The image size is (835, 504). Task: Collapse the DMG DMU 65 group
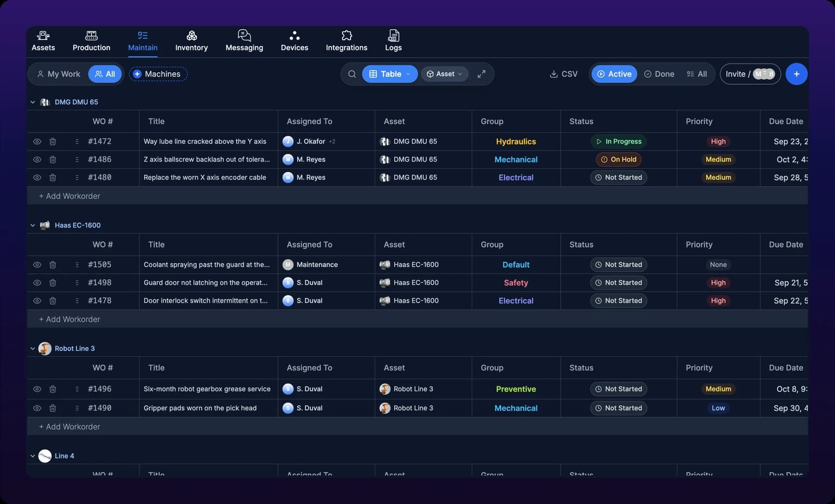pyautogui.click(x=33, y=102)
